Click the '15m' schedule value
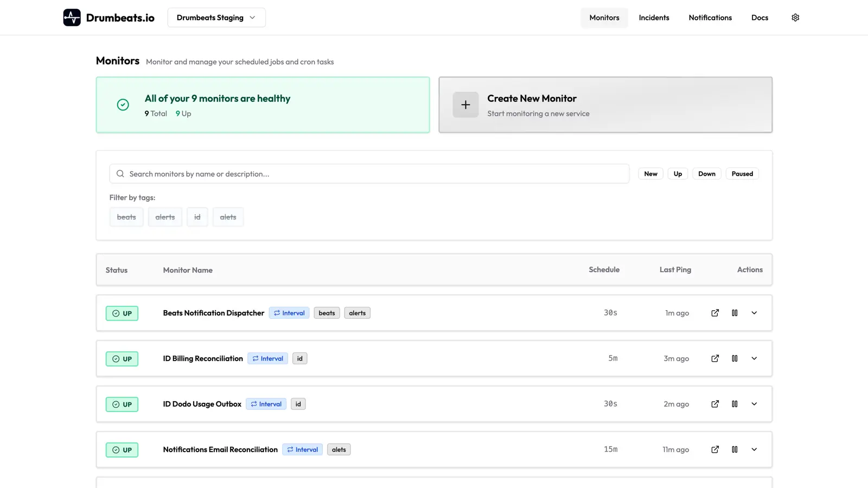The width and height of the screenshot is (868, 488). pyautogui.click(x=610, y=450)
